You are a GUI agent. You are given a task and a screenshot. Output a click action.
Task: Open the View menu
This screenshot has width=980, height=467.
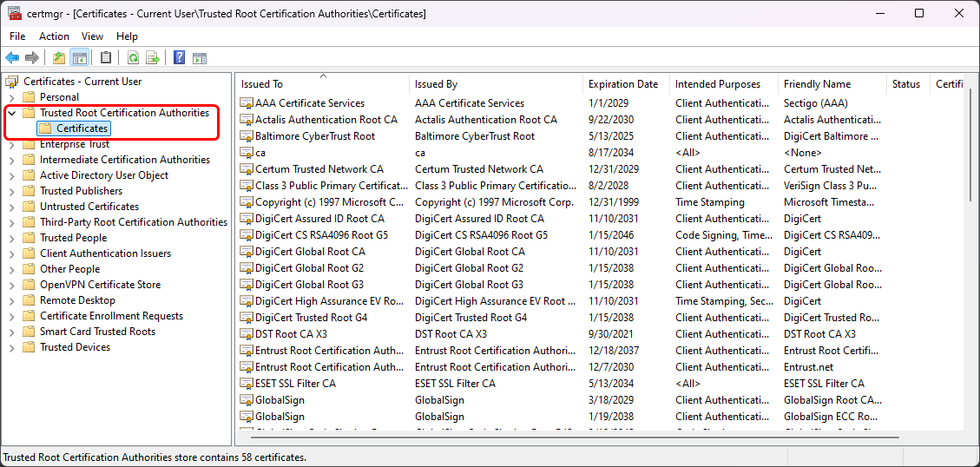tap(92, 36)
